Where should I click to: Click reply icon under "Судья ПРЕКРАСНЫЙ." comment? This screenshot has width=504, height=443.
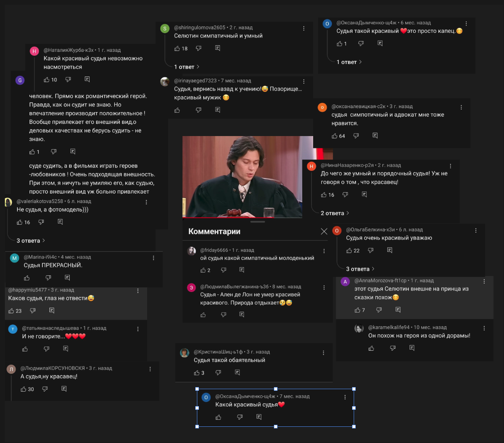pos(67,278)
